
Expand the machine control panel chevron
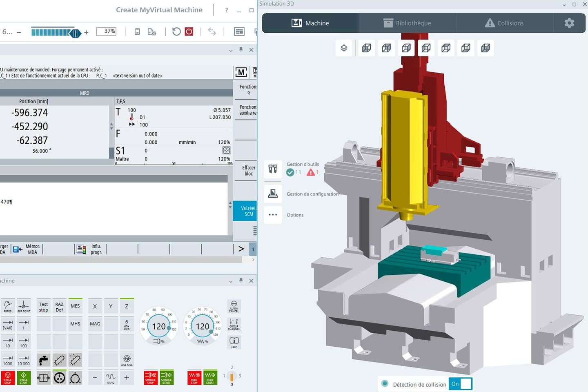(231, 281)
